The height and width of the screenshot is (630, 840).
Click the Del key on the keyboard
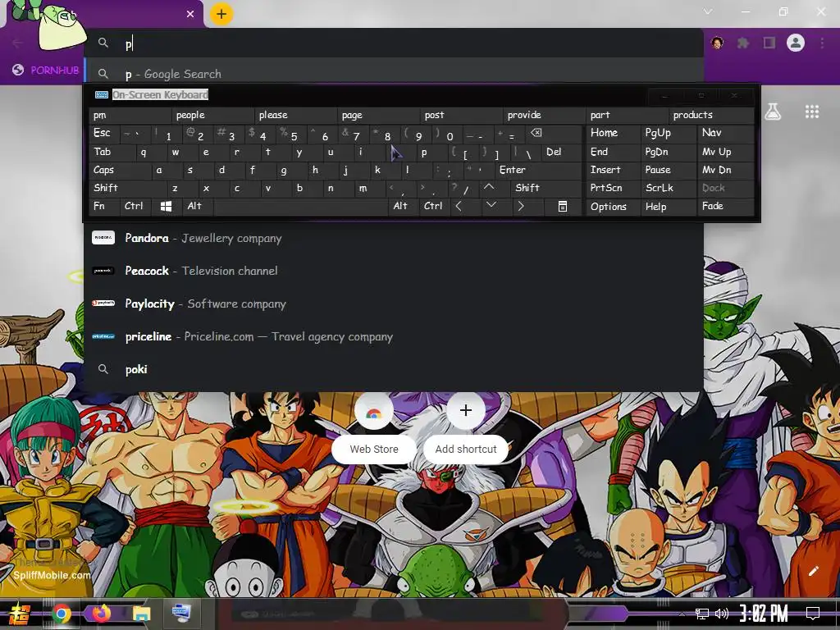(561, 152)
